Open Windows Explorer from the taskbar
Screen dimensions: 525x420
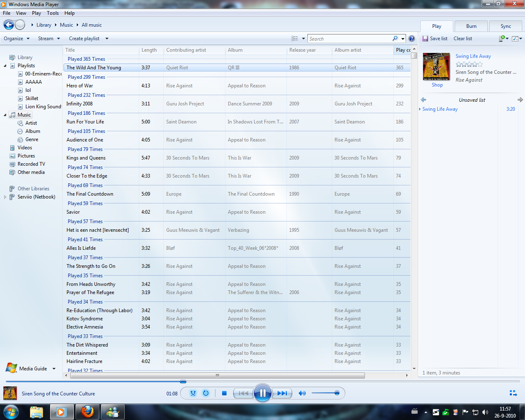coord(36,412)
